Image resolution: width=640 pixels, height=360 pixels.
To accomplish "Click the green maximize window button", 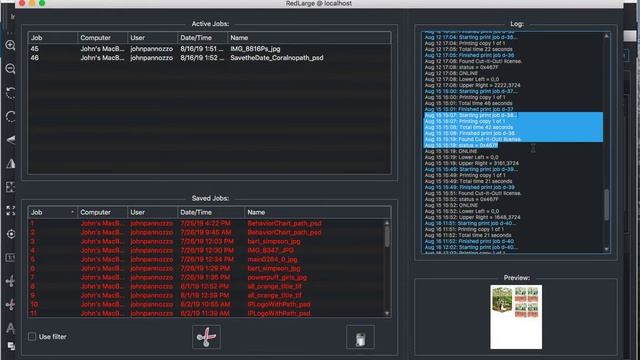I will (42, 3).
